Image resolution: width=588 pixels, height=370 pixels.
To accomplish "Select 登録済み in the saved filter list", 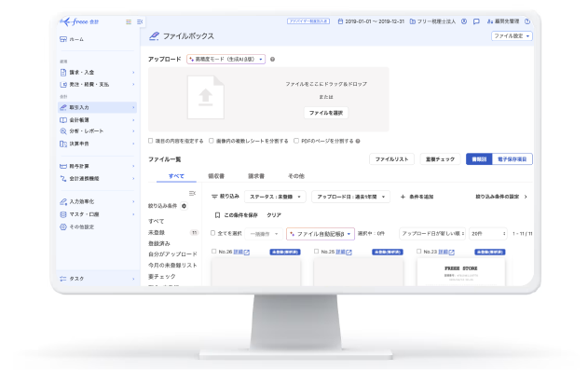I will (159, 243).
